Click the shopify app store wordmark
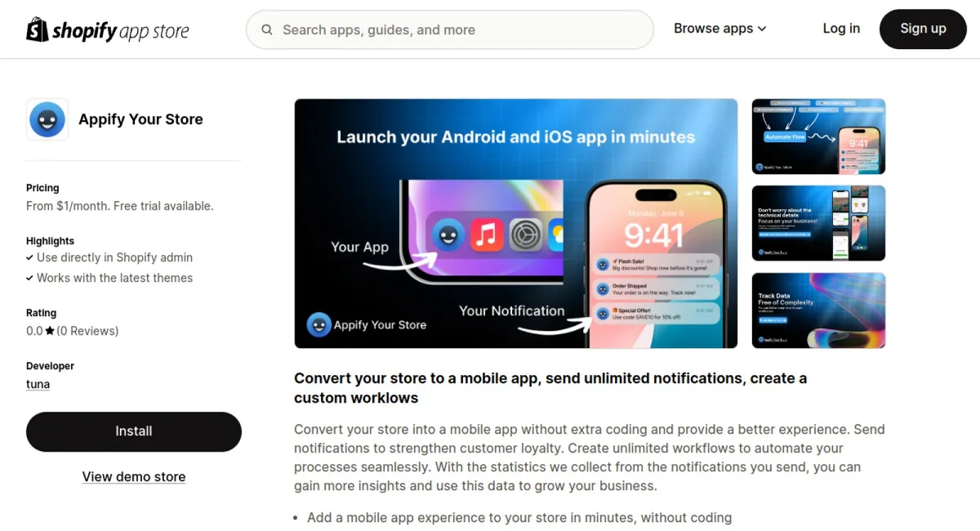 click(121, 31)
